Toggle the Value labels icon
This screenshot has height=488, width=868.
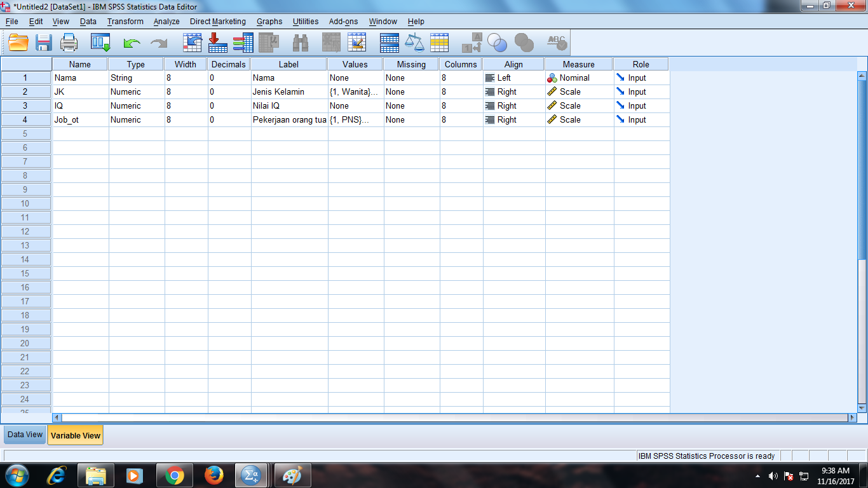pyautogui.click(x=471, y=43)
